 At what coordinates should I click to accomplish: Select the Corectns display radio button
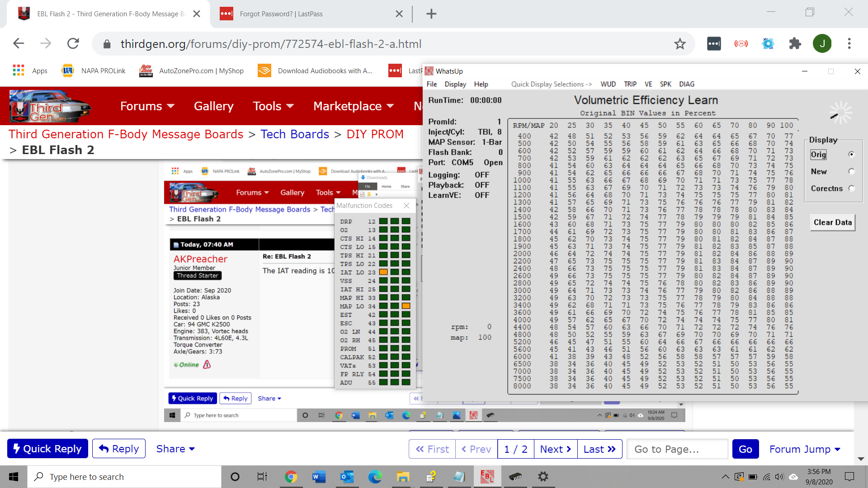(851, 188)
